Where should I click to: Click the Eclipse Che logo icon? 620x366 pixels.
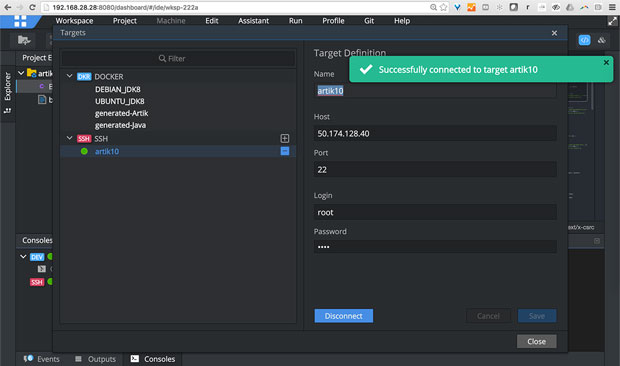coord(20,21)
